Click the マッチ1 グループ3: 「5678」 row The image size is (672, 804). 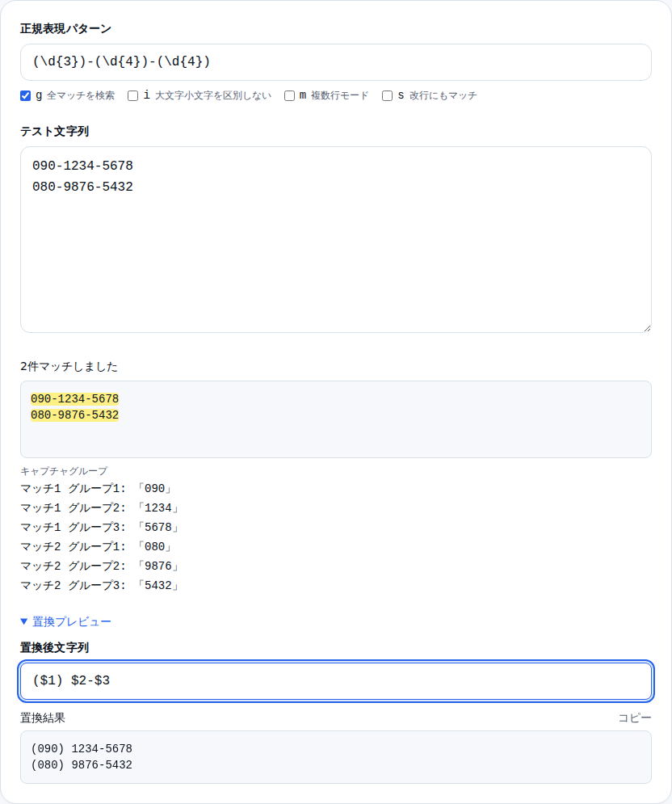click(100, 528)
